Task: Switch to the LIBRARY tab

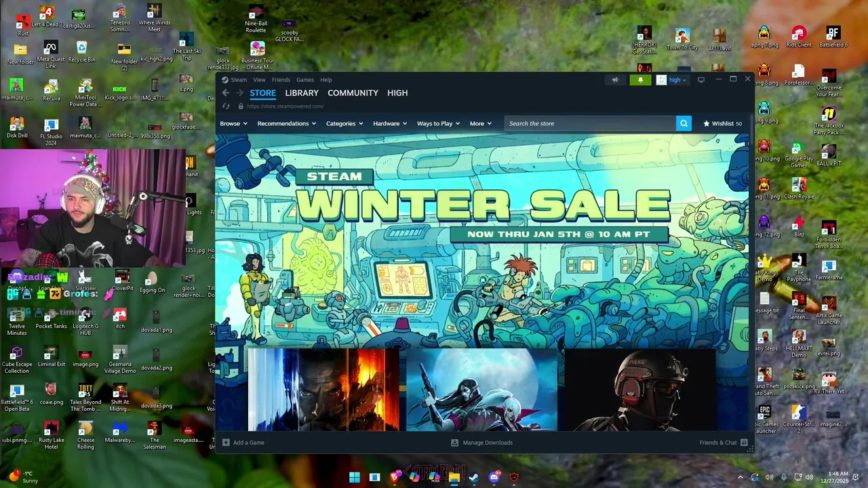Action: tap(302, 93)
